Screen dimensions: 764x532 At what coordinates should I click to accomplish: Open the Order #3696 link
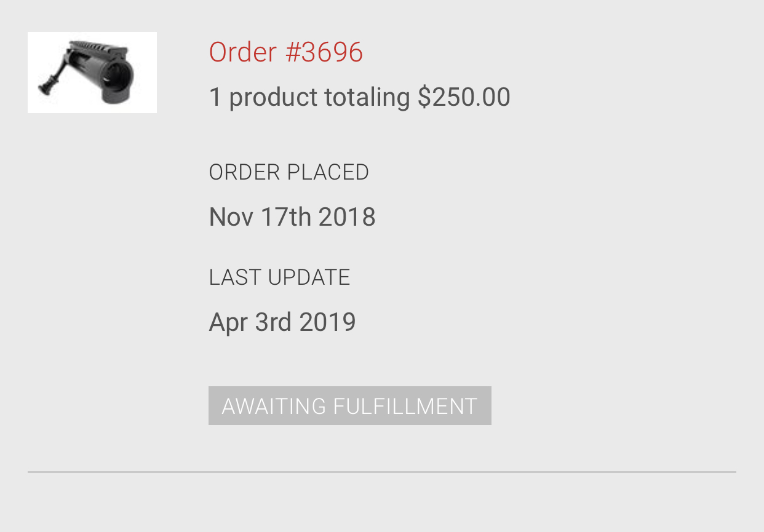[x=286, y=52]
